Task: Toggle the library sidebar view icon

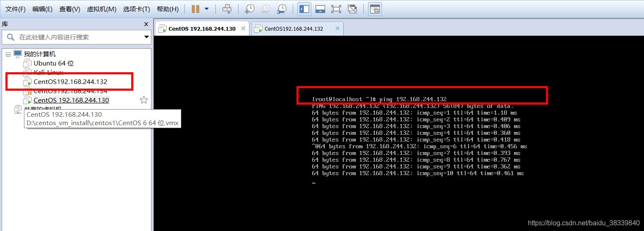Action: click(x=304, y=9)
